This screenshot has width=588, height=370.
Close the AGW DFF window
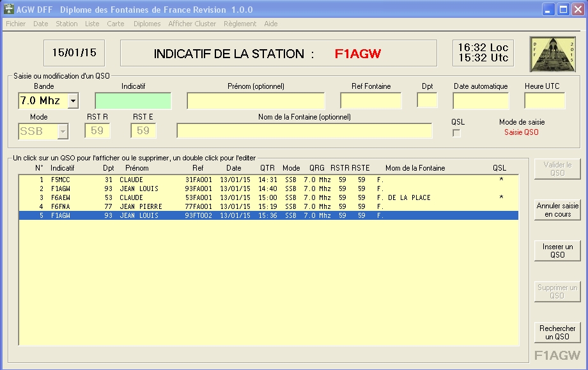point(578,10)
